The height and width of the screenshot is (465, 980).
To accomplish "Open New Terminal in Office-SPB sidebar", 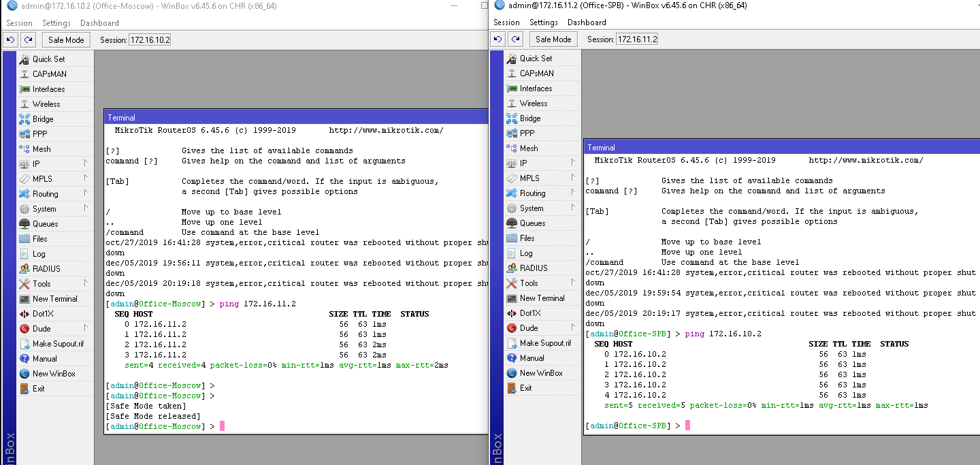I will 542,298.
